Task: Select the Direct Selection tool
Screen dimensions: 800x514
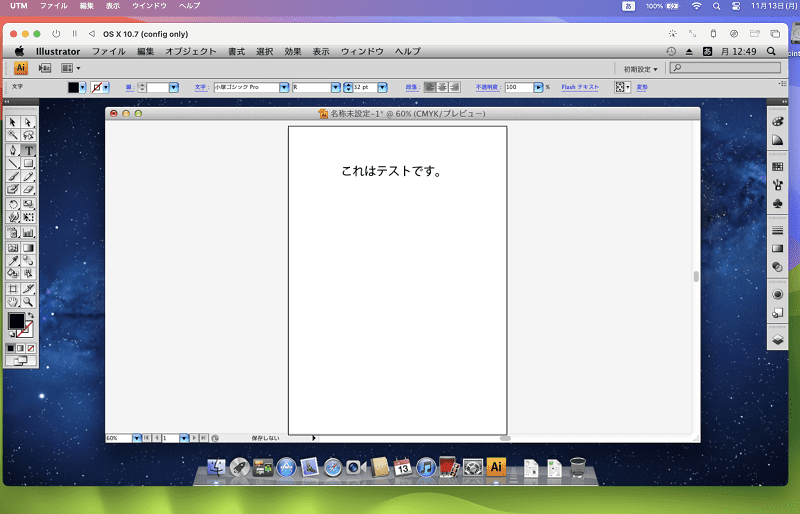Action: [x=28, y=122]
